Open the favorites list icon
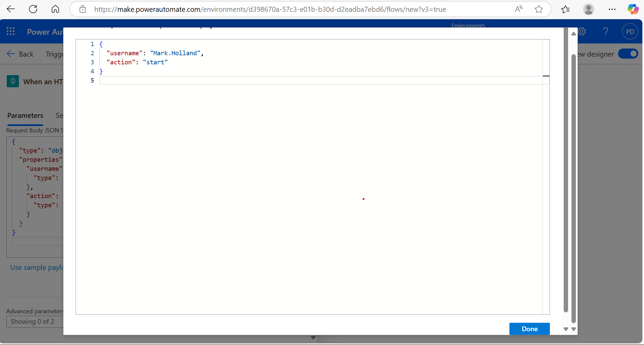 click(565, 9)
